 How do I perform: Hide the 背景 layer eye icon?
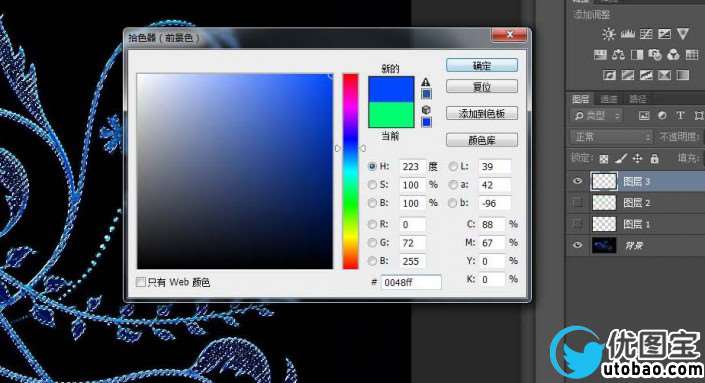577,245
